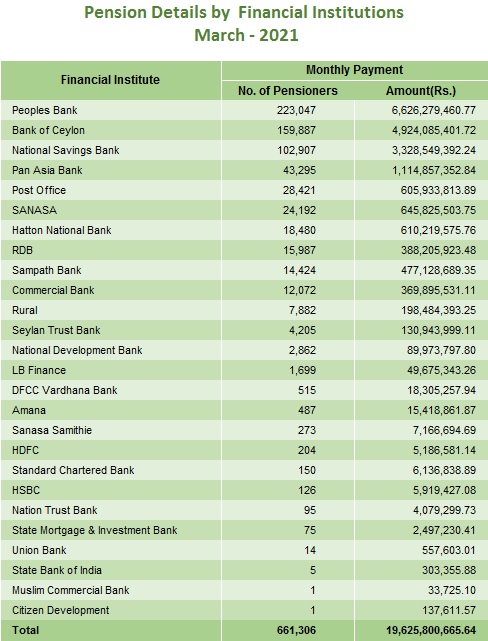
Task: Click the No. of Pensioners column header
Action: (288, 91)
